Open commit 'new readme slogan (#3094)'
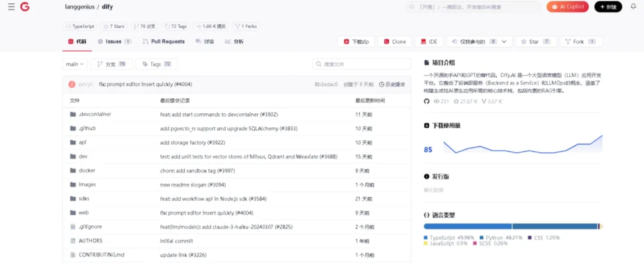Image resolution: width=644 pixels, height=263 pixels. [193, 185]
